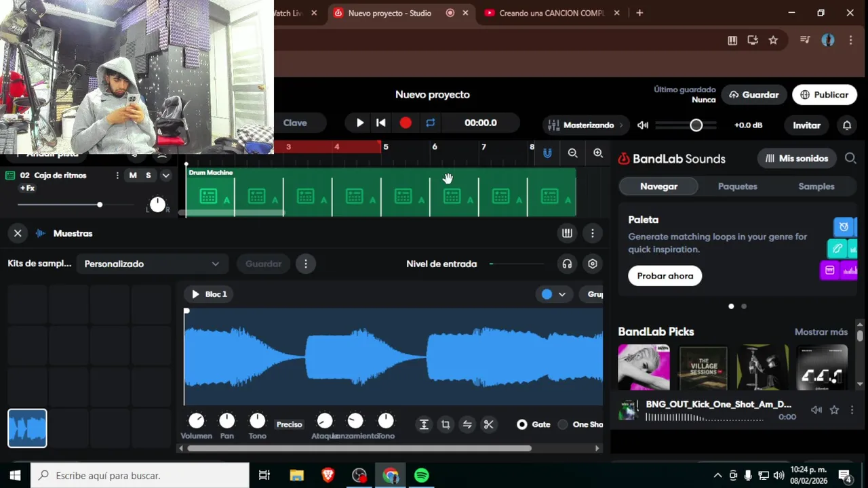The image size is (868, 488).
Task: Open the sampler keyboard icon
Action: pyautogui.click(x=567, y=233)
